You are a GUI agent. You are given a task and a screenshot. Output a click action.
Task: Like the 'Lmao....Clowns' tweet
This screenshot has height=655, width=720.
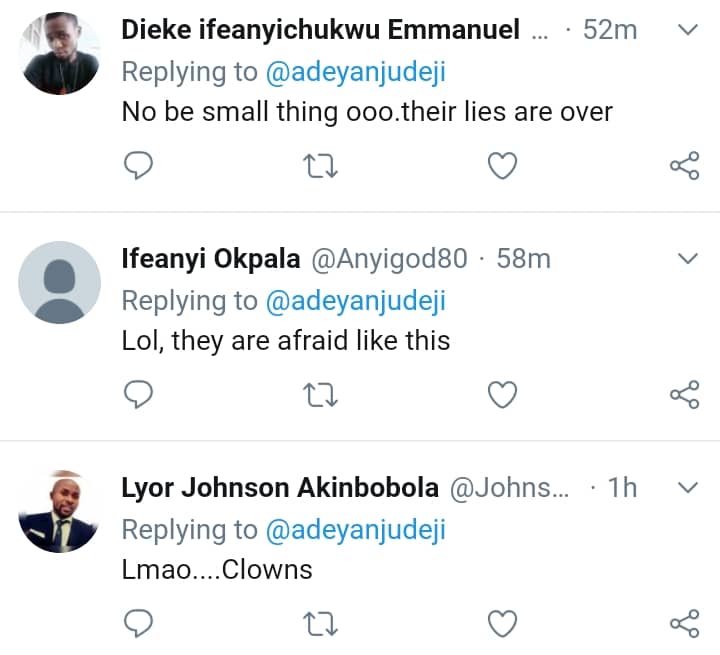click(x=501, y=625)
